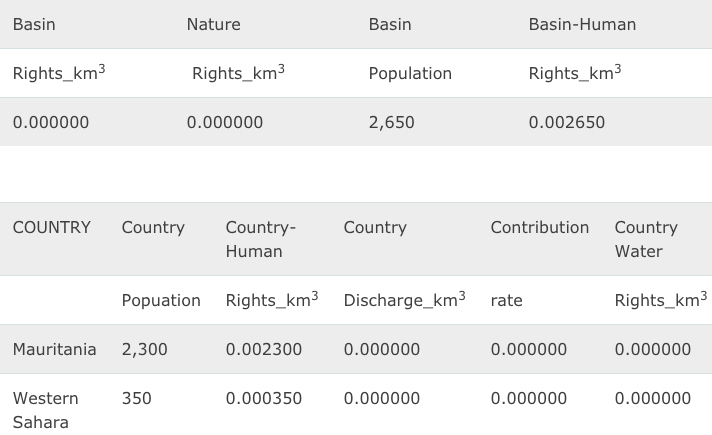Click the "Population" subheader in top table
Viewport: 712px width, 435px height.
click(410, 73)
